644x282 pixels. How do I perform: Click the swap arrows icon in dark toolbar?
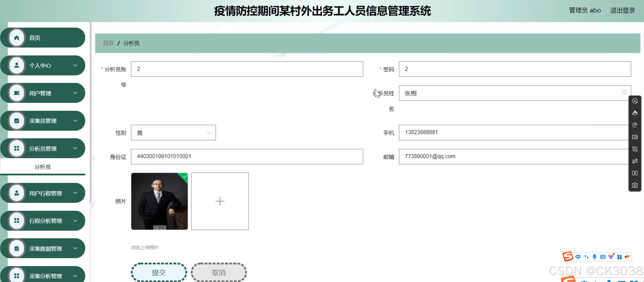pos(635,161)
